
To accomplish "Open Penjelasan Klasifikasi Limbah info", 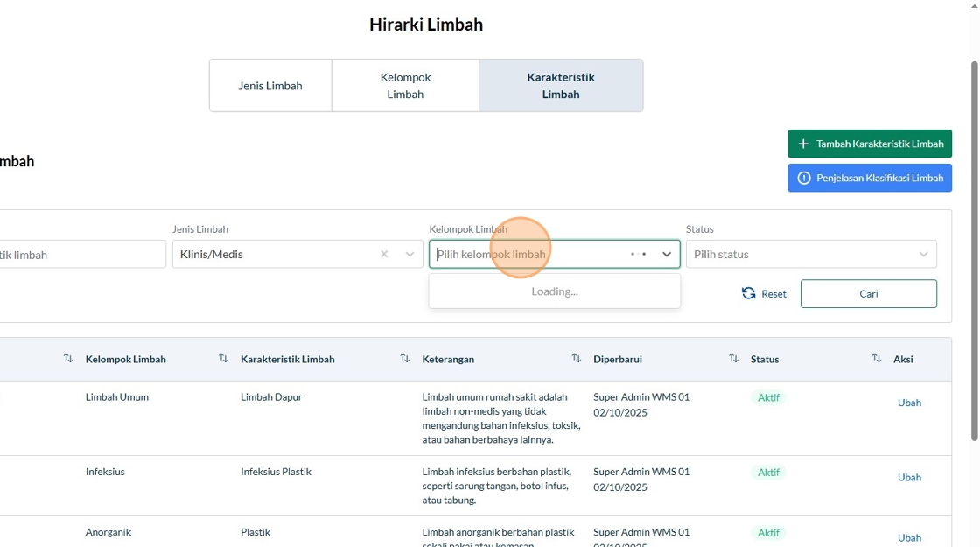I will pyautogui.click(x=870, y=179).
